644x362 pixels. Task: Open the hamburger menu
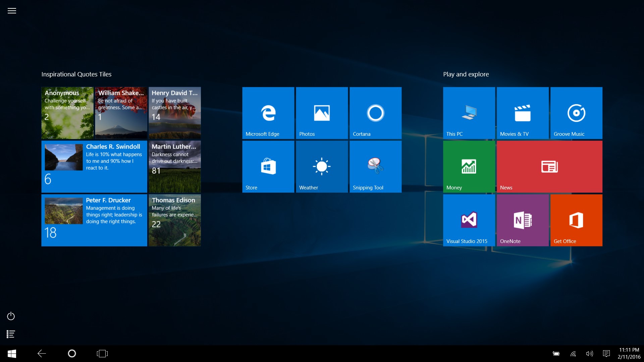12,11
